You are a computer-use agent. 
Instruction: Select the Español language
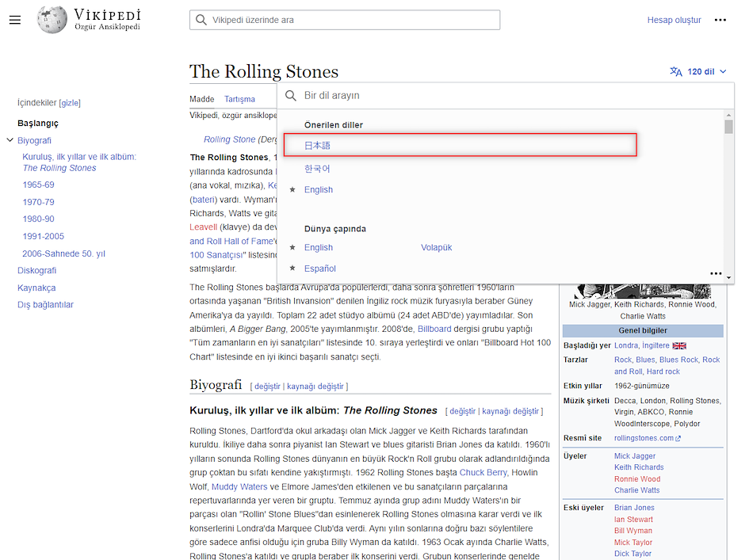(319, 269)
